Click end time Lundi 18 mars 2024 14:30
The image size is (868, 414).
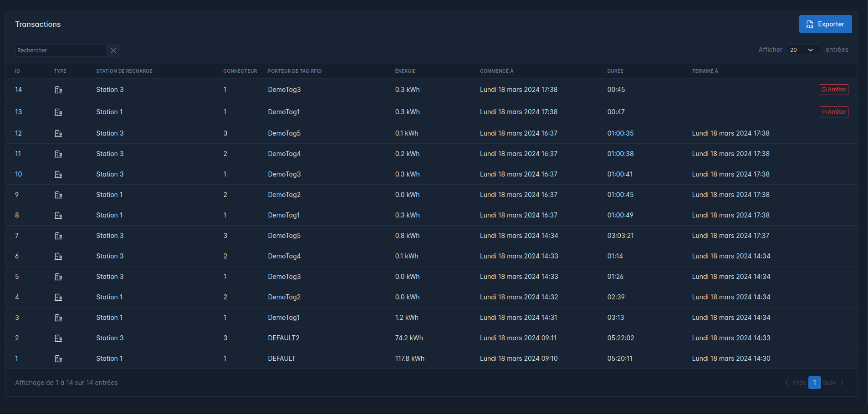click(x=731, y=358)
